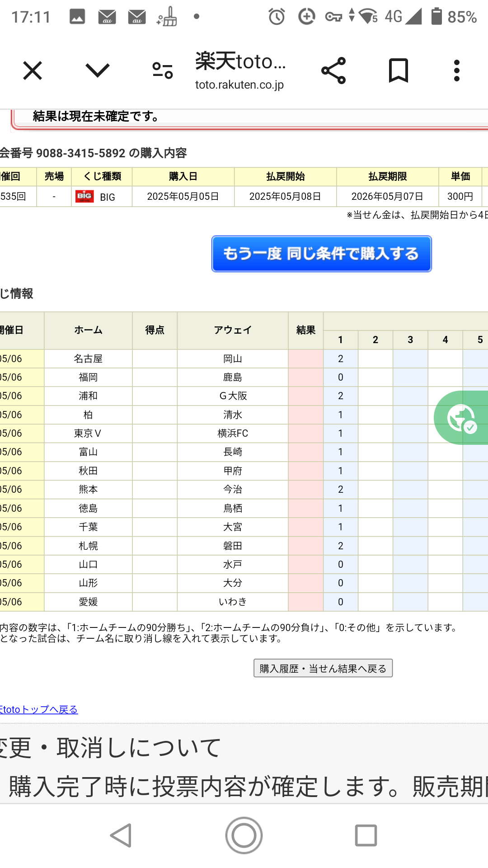Follow the toto top page link

(39, 710)
